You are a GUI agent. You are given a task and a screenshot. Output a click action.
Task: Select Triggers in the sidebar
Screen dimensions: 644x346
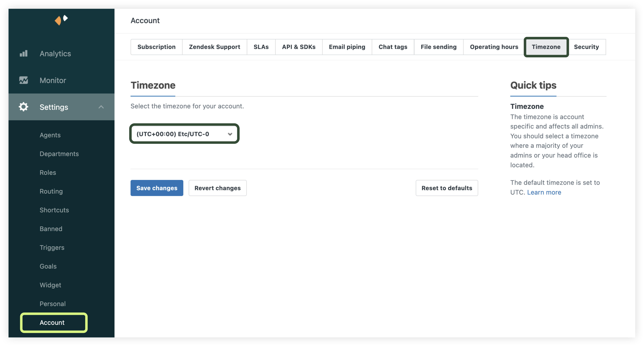click(x=52, y=247)
